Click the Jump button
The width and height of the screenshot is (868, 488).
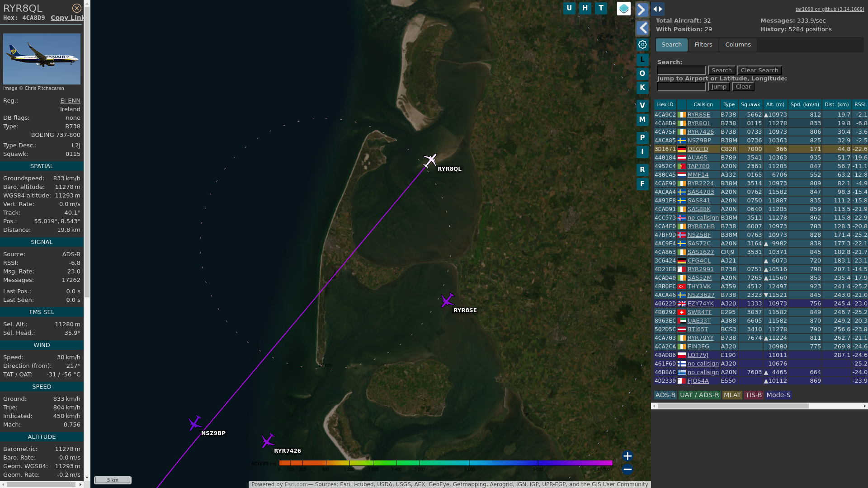719,87
